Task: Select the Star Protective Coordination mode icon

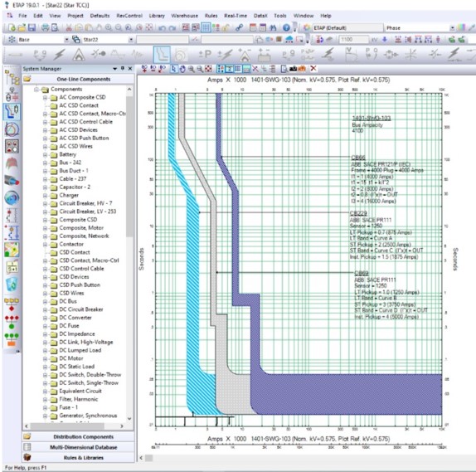Action: tap(162, 55)
